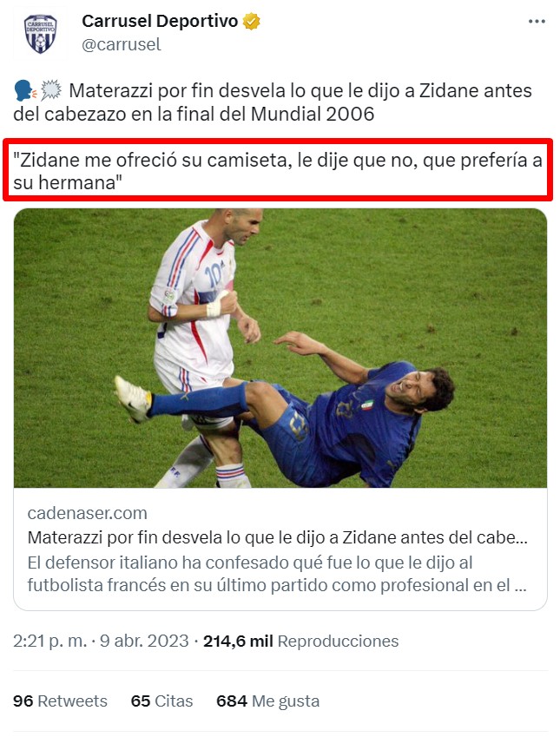The height and width of the screenshot is (737, 560).
Task: Open the Carrusel Deportivo profile avatar
Action: point(41,33)
